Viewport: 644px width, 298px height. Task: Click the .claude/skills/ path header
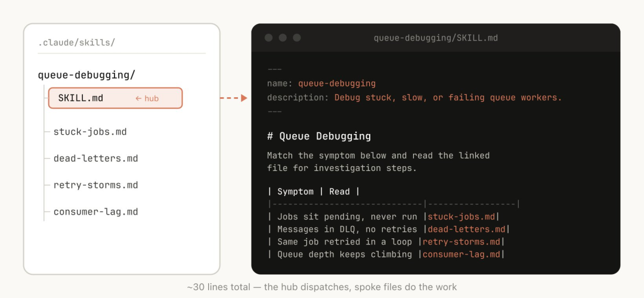tap(76, 43)
